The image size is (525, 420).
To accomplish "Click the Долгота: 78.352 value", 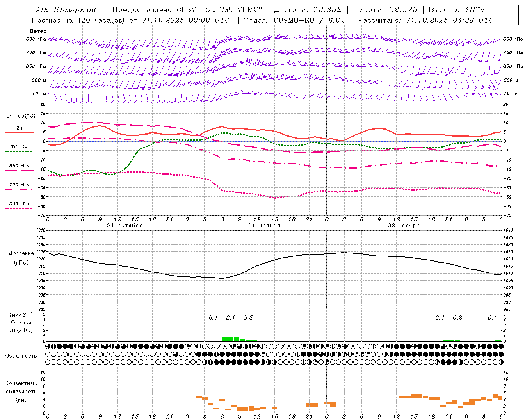I will (307, 10).
